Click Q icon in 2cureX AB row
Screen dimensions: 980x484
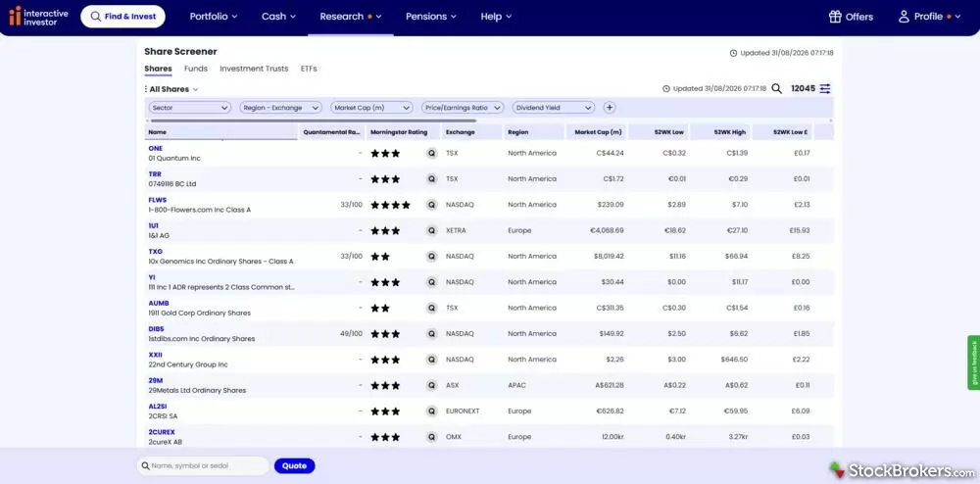(x=432, y=437)
